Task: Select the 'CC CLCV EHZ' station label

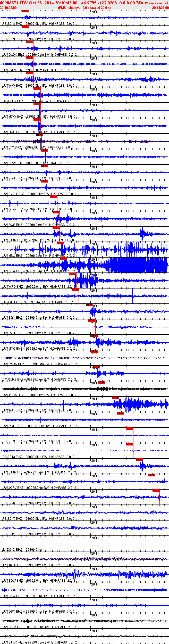Action: (x=13, y=101)
